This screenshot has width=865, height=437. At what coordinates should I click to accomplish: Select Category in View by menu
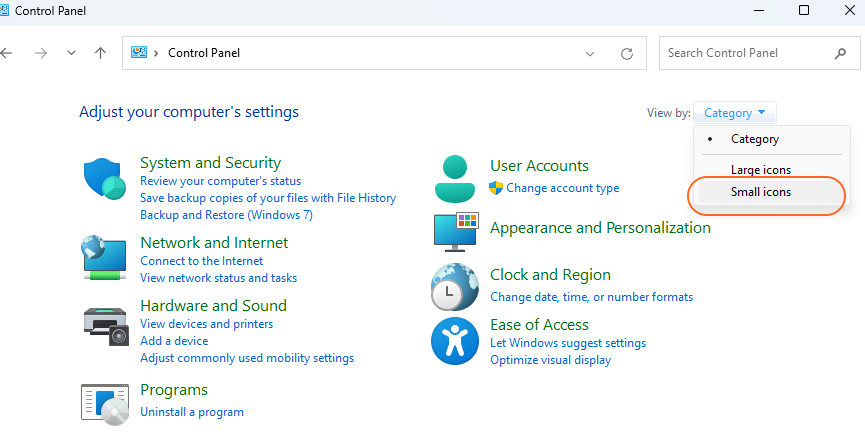[755, 139]
